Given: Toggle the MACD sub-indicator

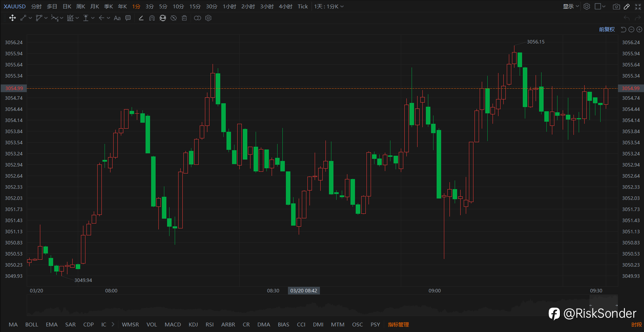Looking at the screenshot, I should point(173,324).
